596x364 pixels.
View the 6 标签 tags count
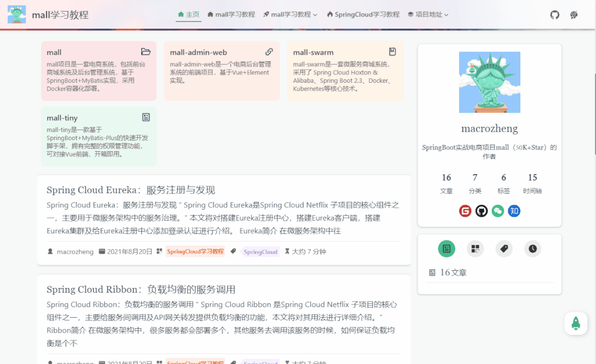(504, 183)
